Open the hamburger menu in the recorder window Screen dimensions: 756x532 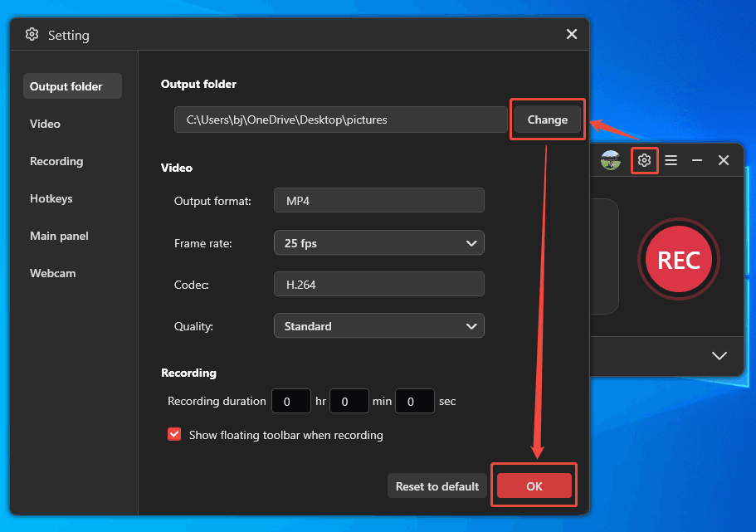671,159
